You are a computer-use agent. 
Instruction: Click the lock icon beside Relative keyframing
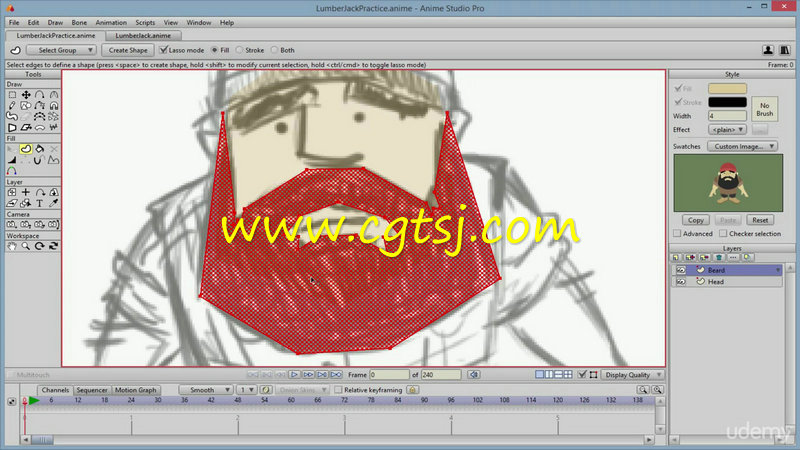412,390
